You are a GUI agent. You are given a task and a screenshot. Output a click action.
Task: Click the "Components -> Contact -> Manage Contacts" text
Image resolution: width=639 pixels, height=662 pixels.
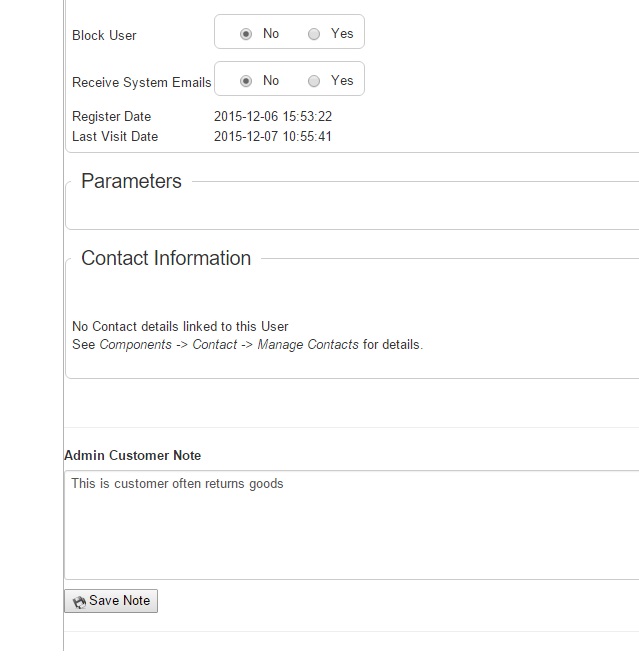tap(229, 345)
